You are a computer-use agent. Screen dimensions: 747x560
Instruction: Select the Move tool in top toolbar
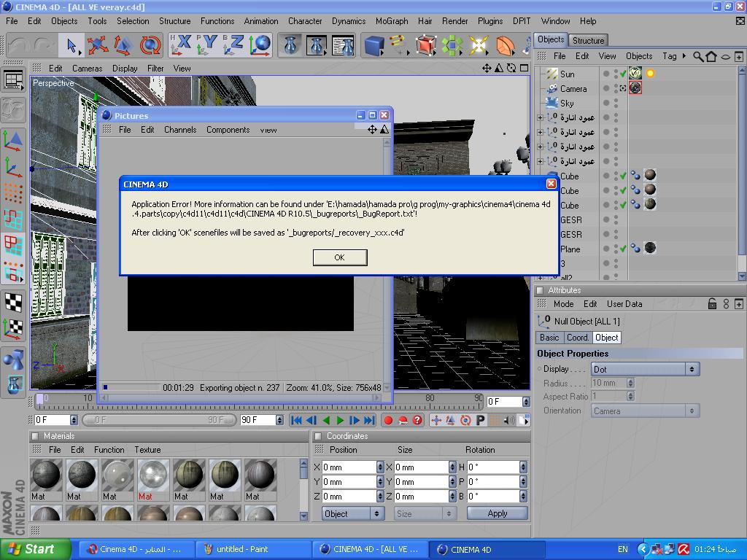click(x=98, y=46)
